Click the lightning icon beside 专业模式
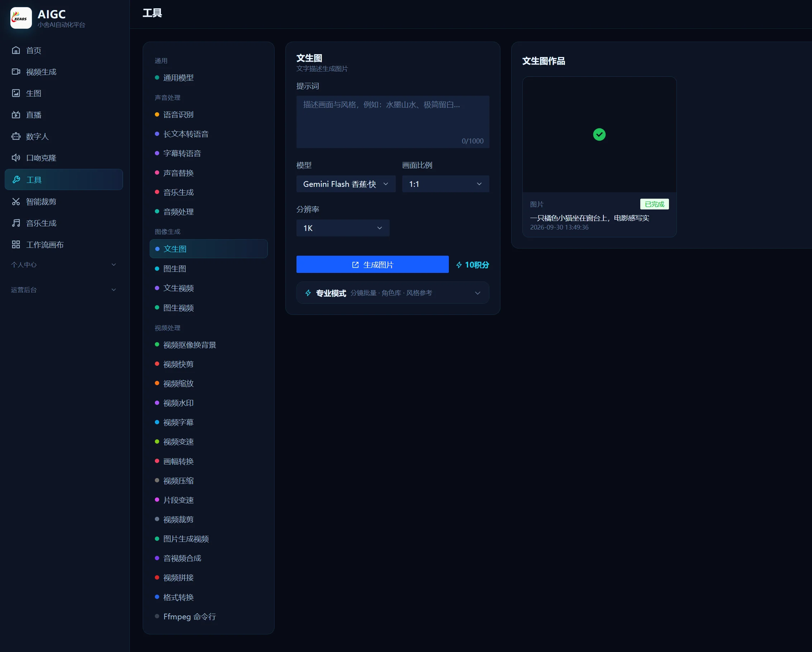 [x=308, y=293]
